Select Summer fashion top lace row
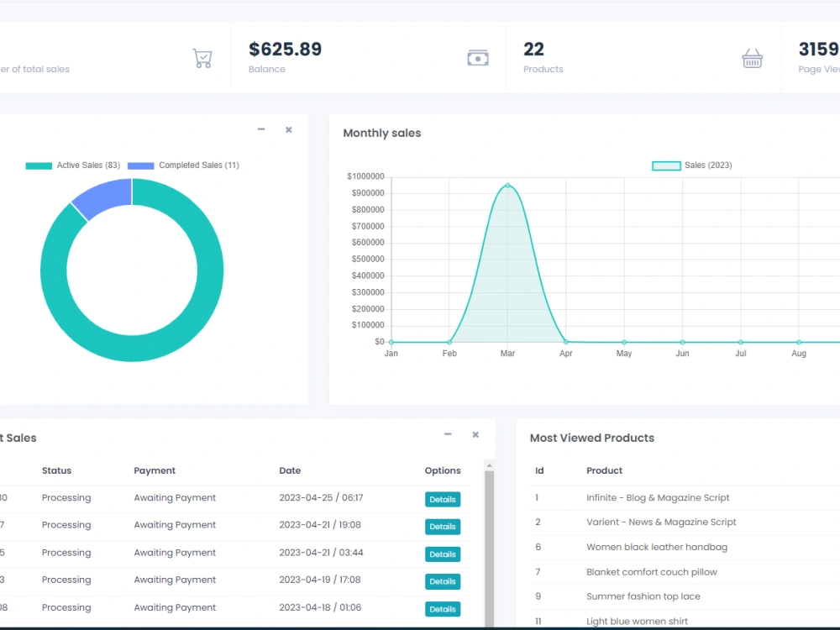 click(x=685, y=596)
